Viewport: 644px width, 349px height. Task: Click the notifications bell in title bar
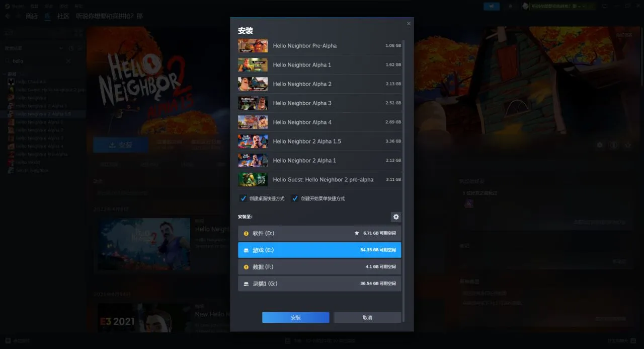point(510,6)
